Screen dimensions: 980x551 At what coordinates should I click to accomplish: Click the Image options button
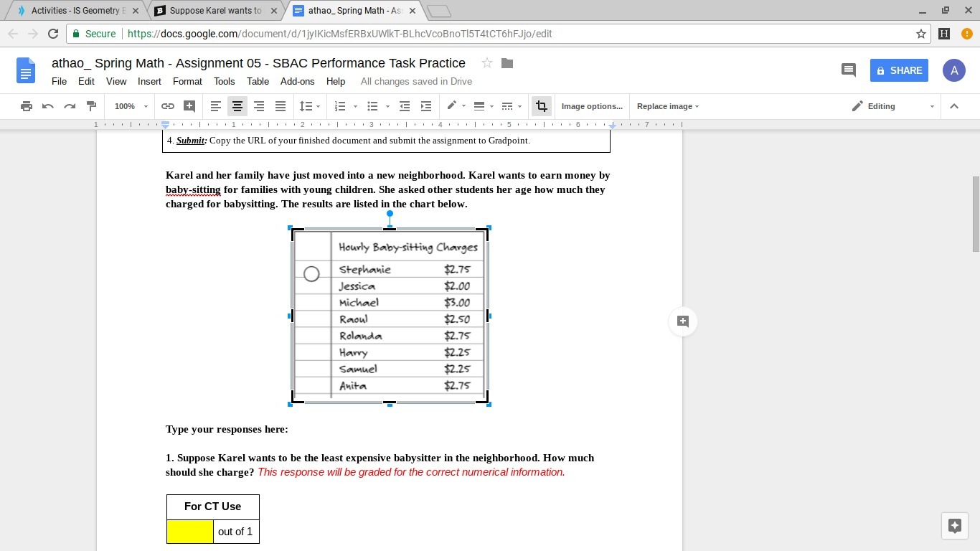[592, 106]
